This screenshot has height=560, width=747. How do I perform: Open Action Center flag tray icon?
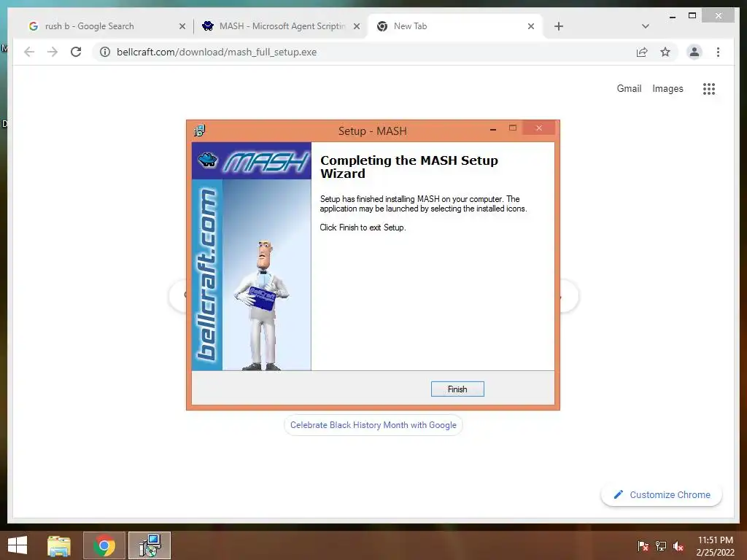(x=643, y=546)
